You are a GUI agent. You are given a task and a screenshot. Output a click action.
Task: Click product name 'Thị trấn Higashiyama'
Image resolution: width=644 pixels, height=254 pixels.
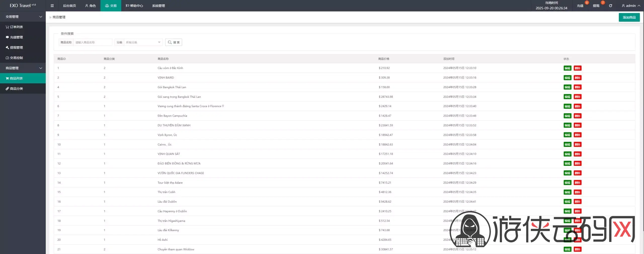[171, 221]
